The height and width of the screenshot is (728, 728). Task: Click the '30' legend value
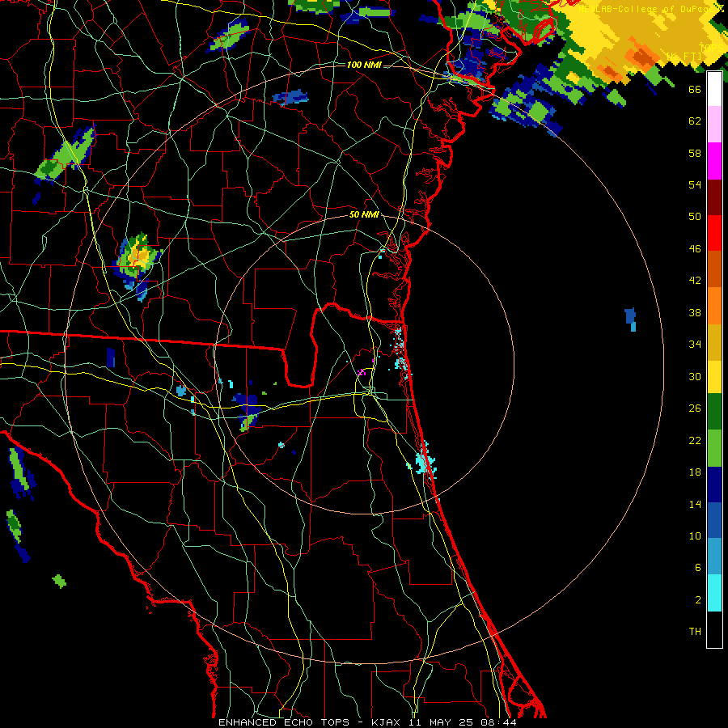tap(695, 376)
